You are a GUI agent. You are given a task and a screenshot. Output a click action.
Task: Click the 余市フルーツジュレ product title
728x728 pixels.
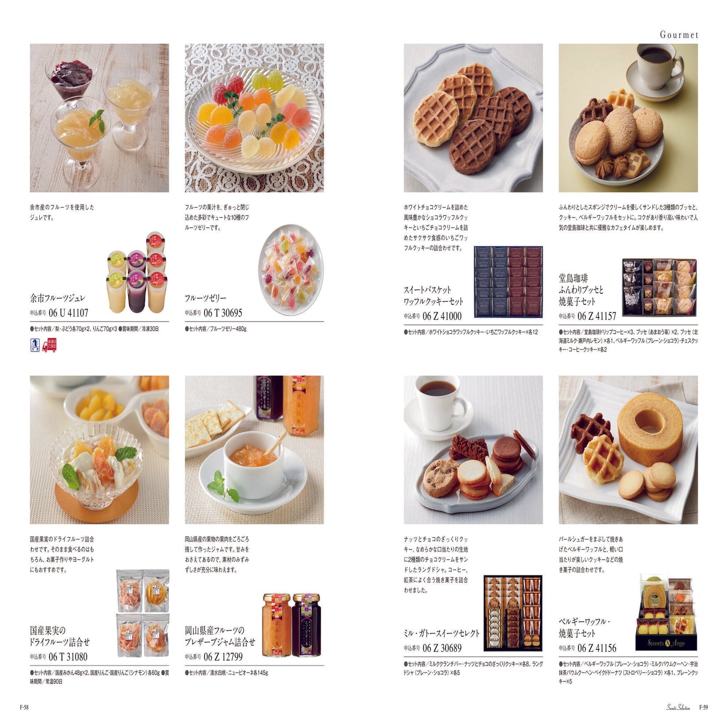[x=57, y=298]
